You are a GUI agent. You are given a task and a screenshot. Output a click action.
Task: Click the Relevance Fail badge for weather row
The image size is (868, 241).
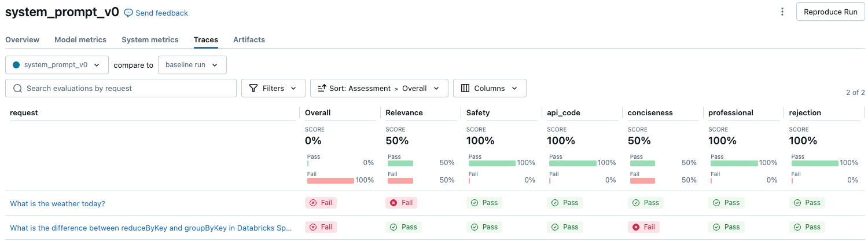(x=401, y=203)
